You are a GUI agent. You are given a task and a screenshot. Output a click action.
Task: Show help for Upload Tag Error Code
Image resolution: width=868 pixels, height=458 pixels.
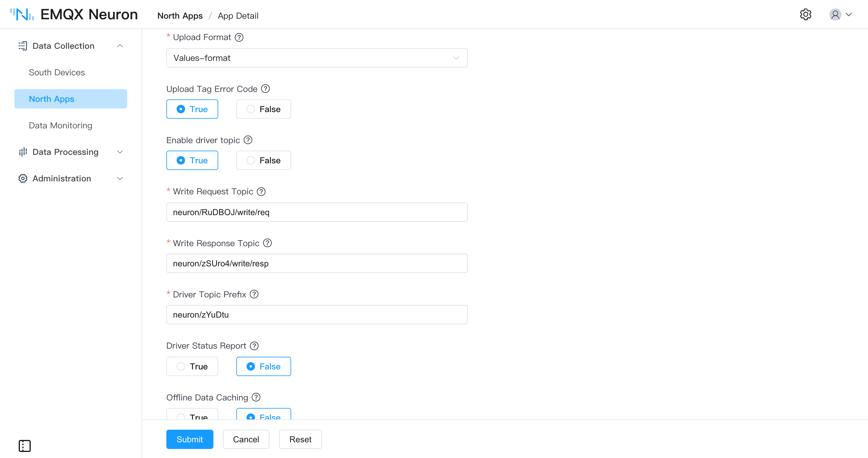(266, 89)
